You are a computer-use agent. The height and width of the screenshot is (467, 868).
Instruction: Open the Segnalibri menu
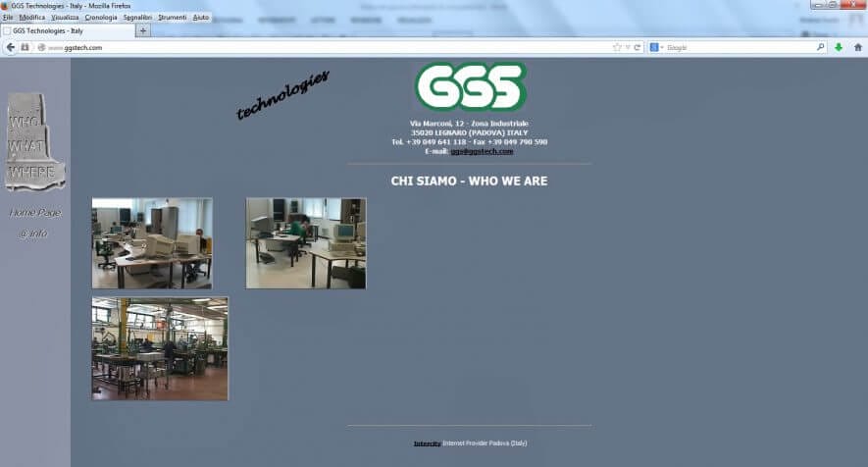137,18
